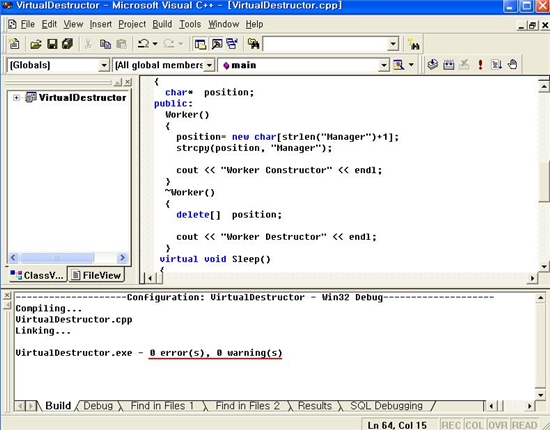Open the Window List icon

(232, 44)
